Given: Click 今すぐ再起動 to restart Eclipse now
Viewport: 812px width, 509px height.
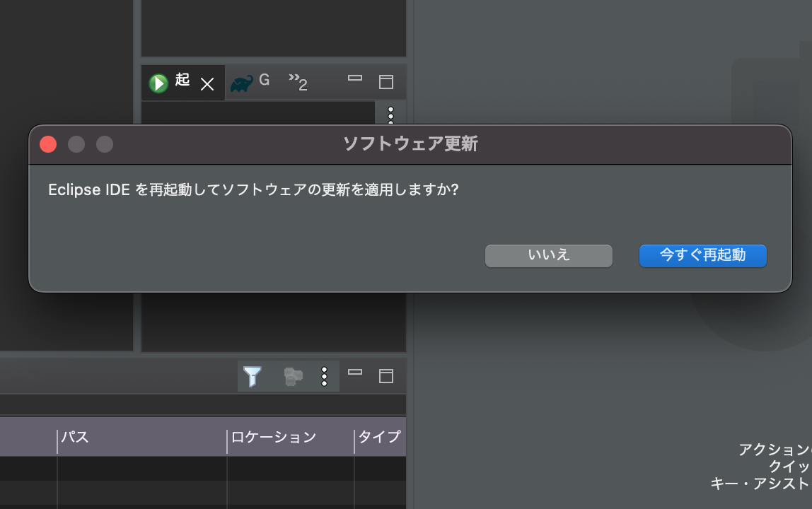Looking at the screenshot, I should pyautogui.click(x=702, y=255).
